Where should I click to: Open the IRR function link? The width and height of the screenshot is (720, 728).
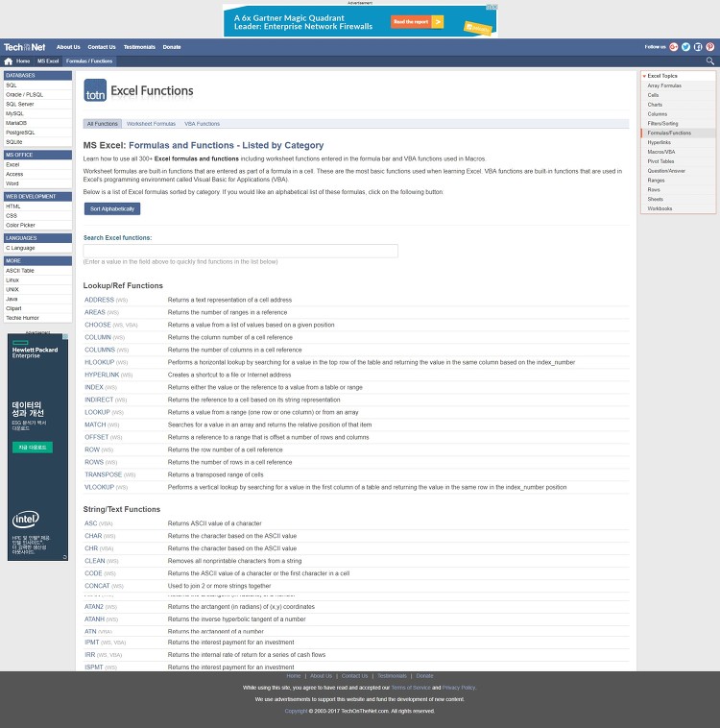[90, 655]
